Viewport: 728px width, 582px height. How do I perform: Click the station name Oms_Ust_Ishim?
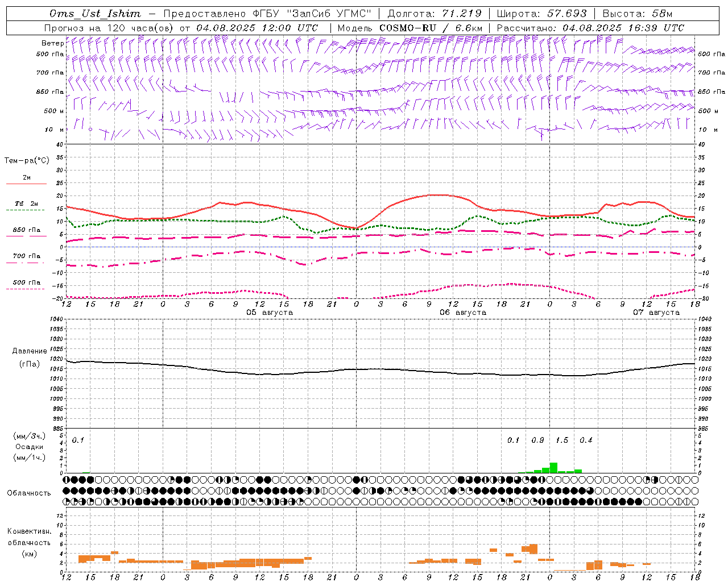(x=95, y=14)
